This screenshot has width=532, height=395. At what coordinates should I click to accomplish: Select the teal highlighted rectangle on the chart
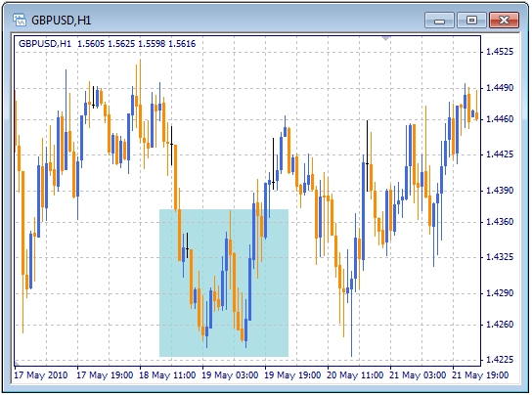224,283
